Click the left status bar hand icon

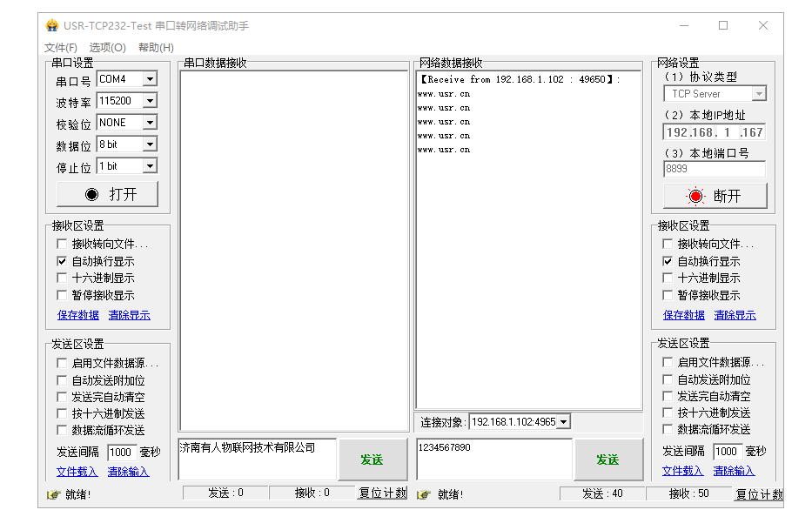tap(52, 494)
